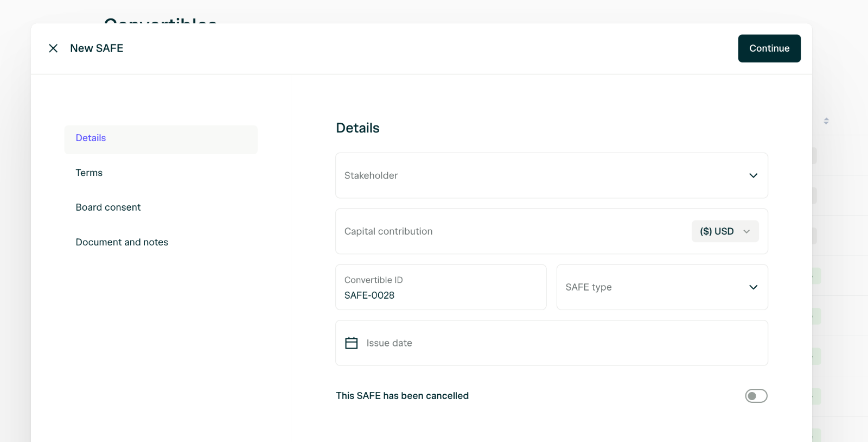Click the sort arrows icon in the background table
The image size is (868, 442).
click(x=826, y=121)
